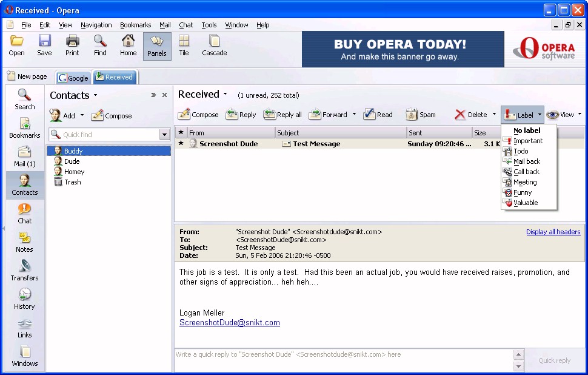Switch to the Google tab

[x=73, y=78]
